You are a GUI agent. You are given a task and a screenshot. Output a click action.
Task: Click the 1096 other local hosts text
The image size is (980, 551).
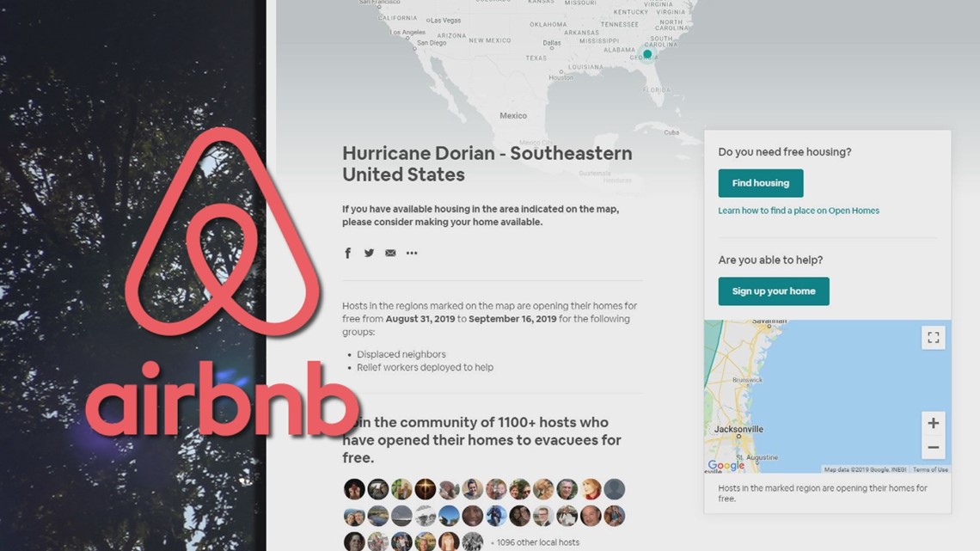(x=535, y=542)
